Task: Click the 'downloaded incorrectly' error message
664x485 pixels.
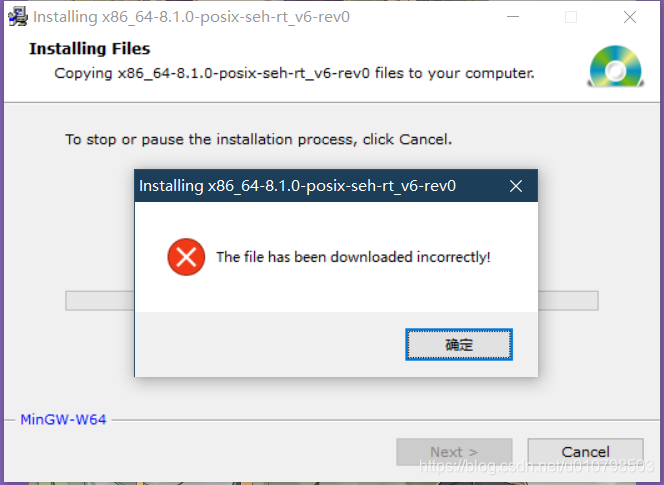Action: [353, 257]
